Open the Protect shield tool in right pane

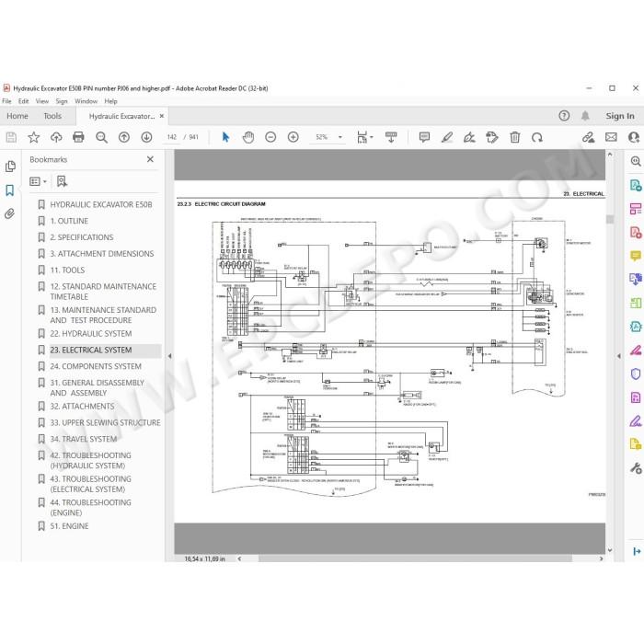pyautogui.click(x=636, y=374)
